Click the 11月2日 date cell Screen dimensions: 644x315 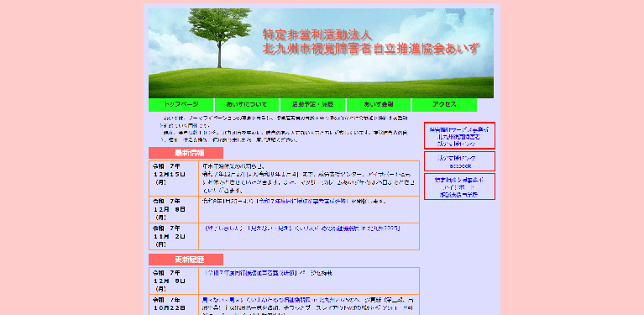pyautogui.click(x=174, y=236)
